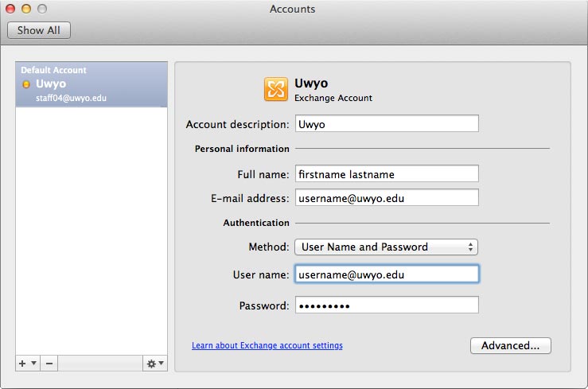This screenshot has height=389, width=588.
Task: Expand the add account dropdown arrow
Action: (x=33, y=363)
